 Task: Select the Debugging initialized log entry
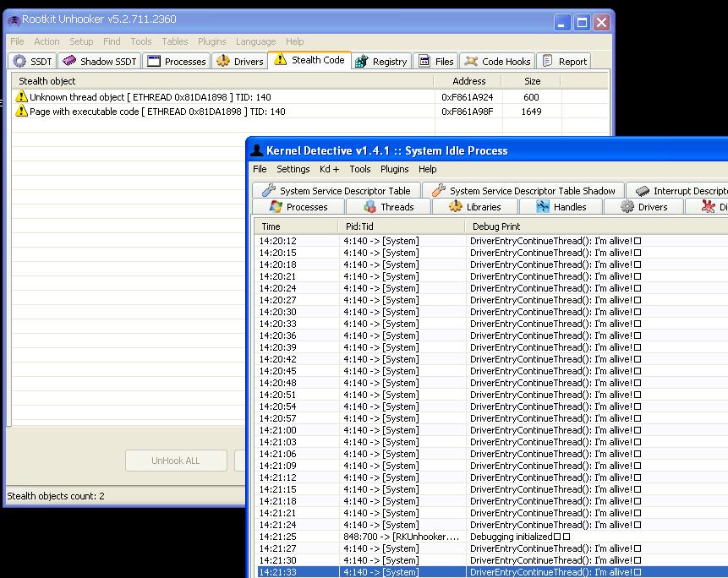point(516,537)
